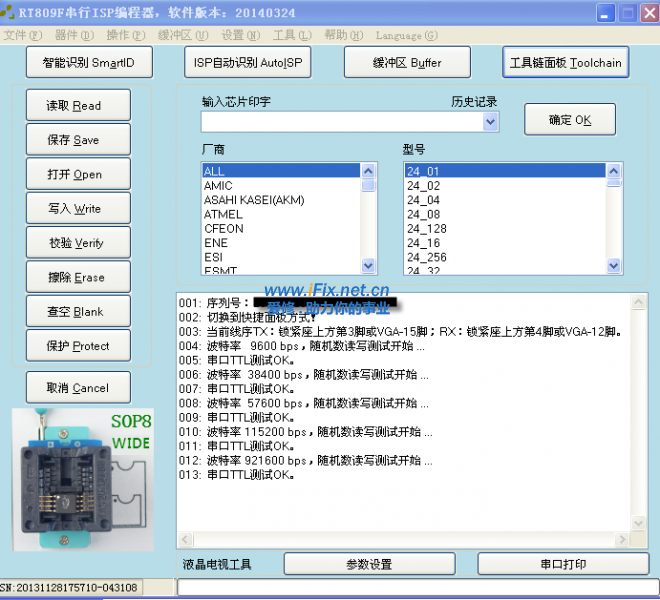
Task: Open the Toolchain panel button
Action: point(565,62)
